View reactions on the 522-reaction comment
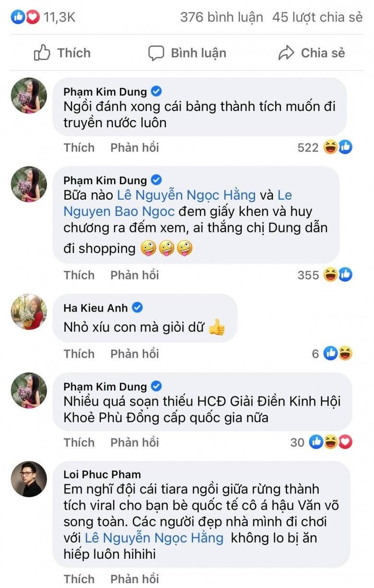374x588 pixels. point(325,147)
